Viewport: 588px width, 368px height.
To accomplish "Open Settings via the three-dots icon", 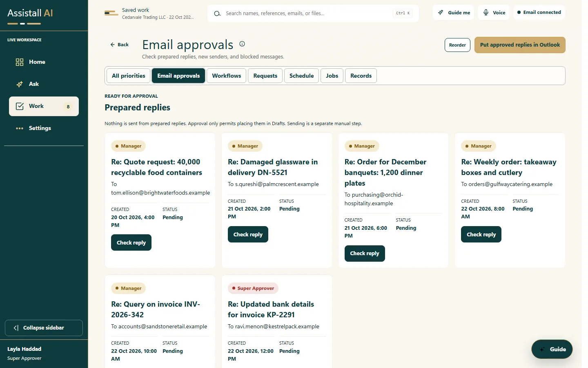I will 20,128.
